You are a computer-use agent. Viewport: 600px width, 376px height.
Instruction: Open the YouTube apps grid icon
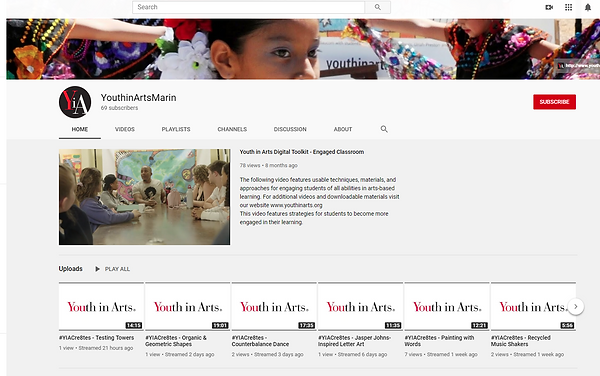tap(569, 7)
